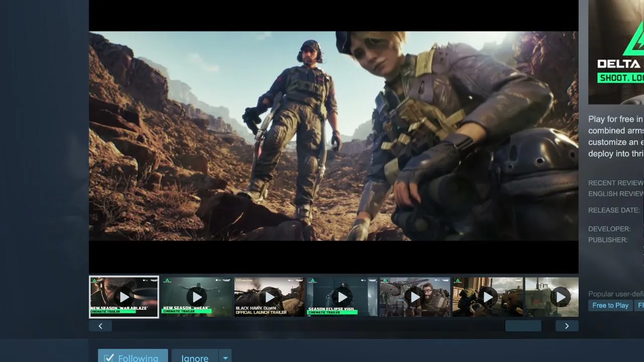Click the left arrow under the thumbnail strip
The width and height of the screenshot is (644, 362).
point(100,326)
